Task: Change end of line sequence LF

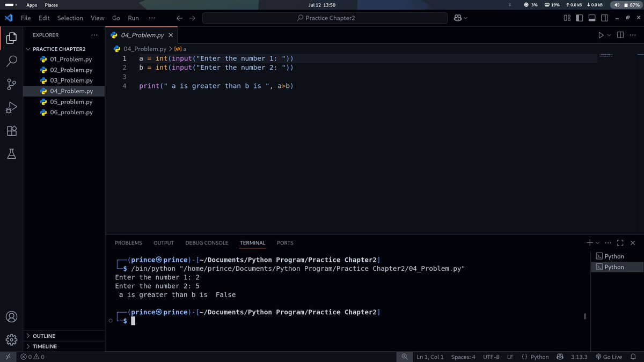Action: [x=510, y=357]
